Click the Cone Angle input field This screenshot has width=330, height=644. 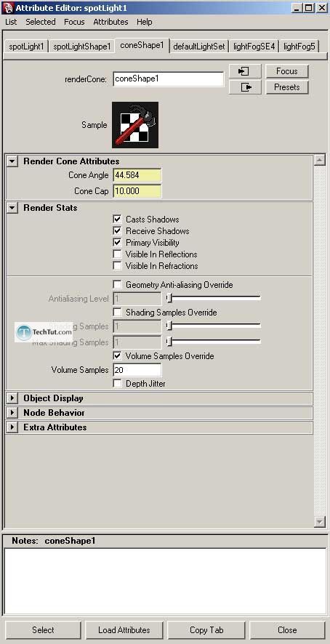coord(137,175)
